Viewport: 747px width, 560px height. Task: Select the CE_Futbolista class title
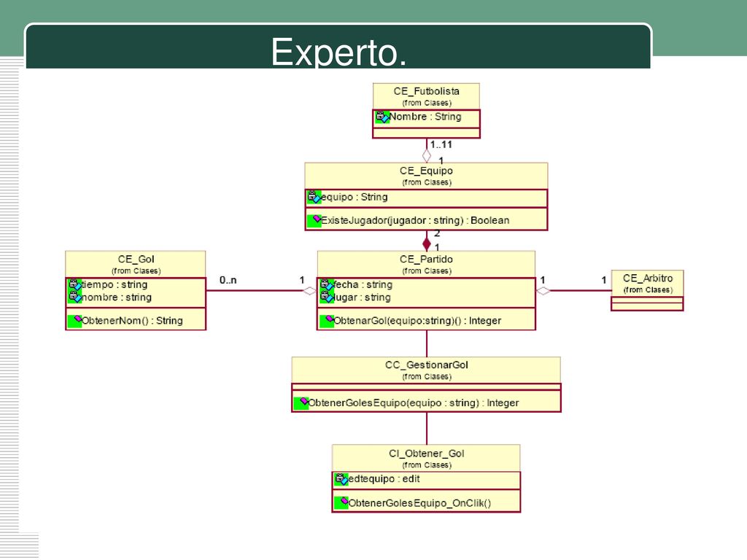(426, 91)
